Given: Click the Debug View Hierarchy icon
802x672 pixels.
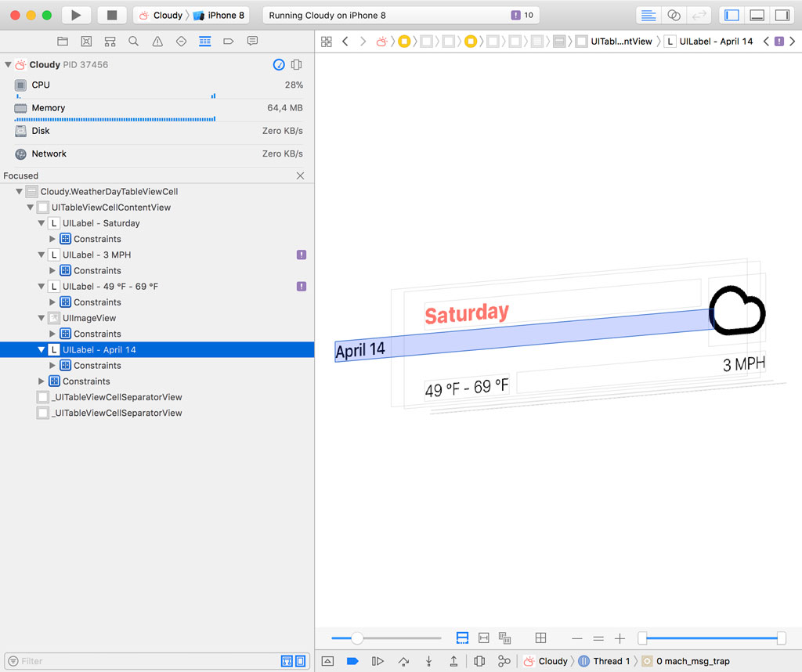Looking at the screenshot, I should (x=479, y=661).
